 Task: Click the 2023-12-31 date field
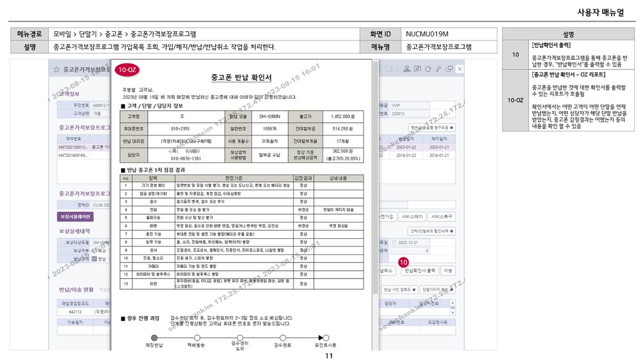(409, 242)
